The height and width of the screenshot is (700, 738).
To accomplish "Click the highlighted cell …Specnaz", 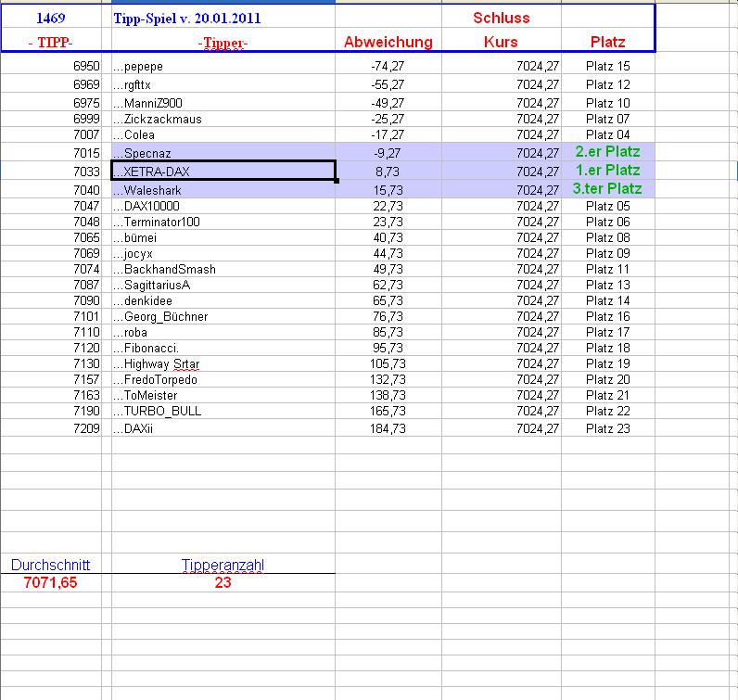I will point(223,153).
